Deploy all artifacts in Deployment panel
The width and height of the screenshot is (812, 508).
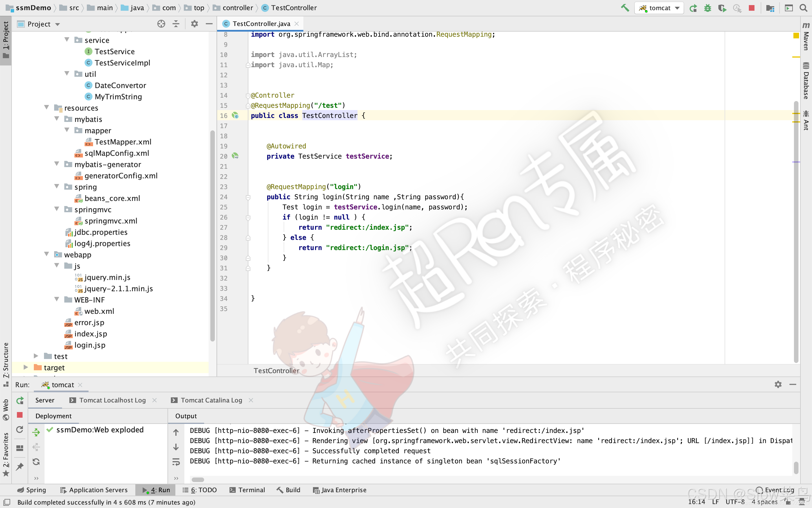pyautogui.click(x=36, y=432)
